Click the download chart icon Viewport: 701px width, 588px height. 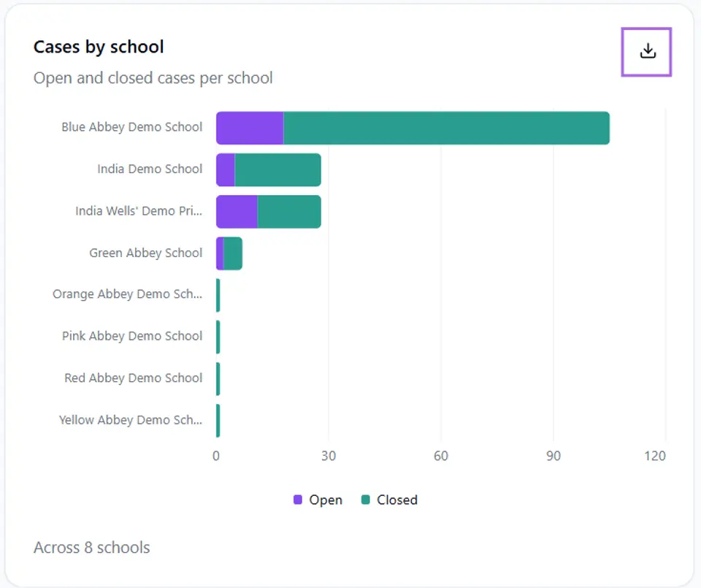point(646,52)
